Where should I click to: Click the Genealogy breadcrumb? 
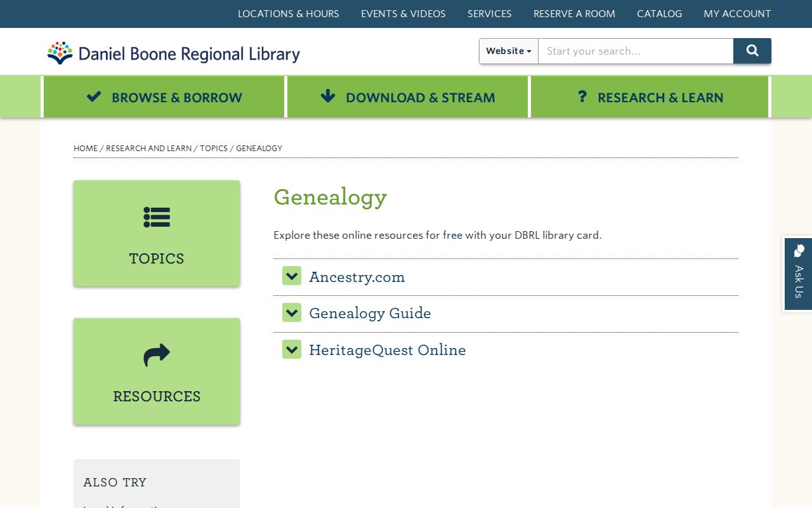[x=259, y=148]
